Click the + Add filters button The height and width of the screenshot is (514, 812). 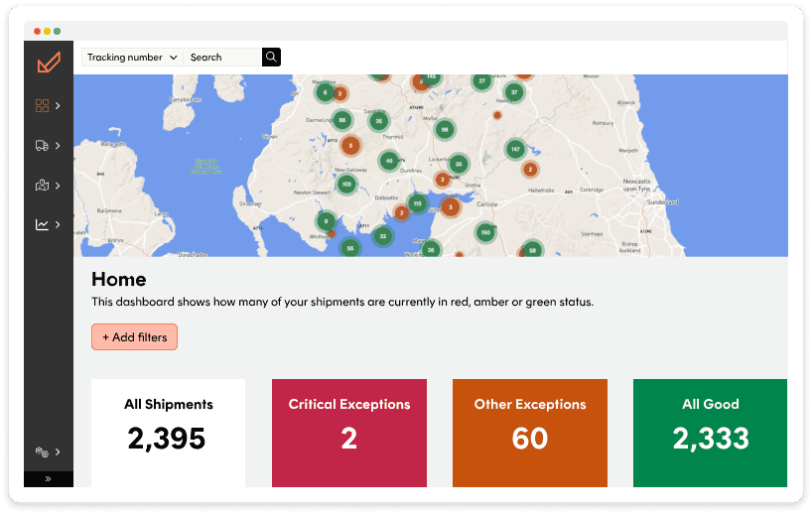135,337
